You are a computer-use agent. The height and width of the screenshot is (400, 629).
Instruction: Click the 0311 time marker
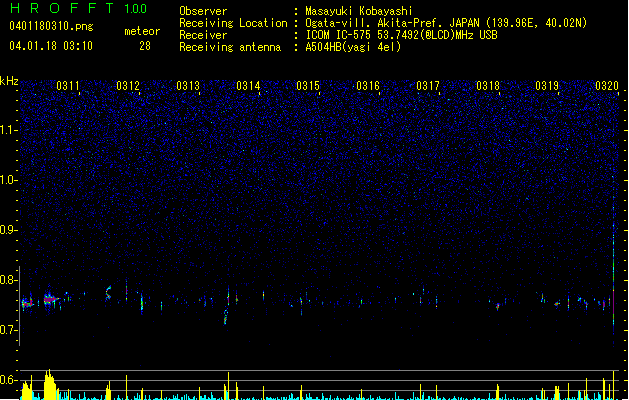68,86
